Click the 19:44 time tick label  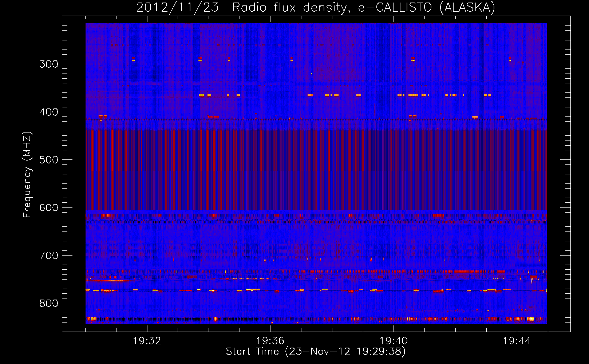point(517,341)
